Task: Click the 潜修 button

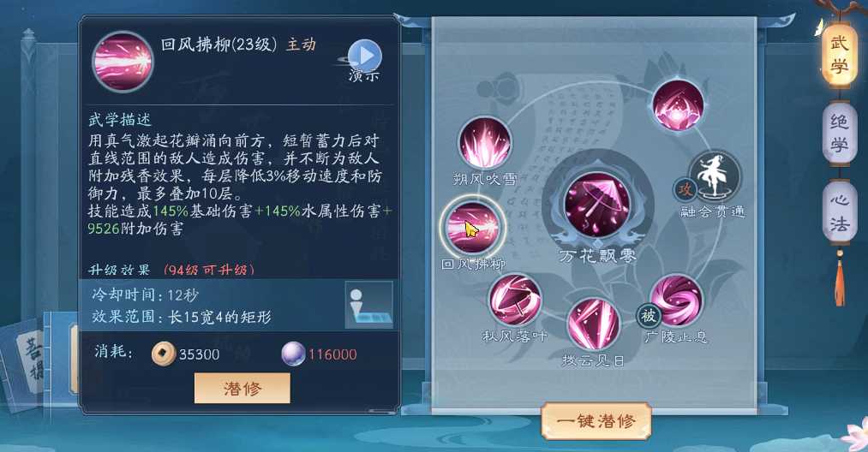Action: [242, 388]
